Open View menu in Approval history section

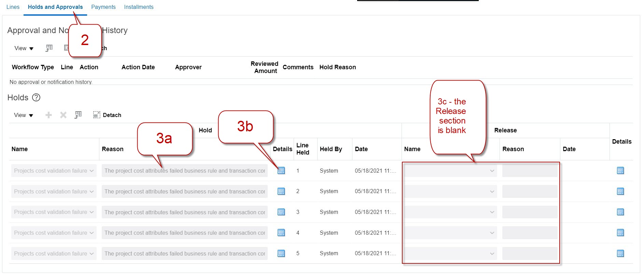coord(24,48)
